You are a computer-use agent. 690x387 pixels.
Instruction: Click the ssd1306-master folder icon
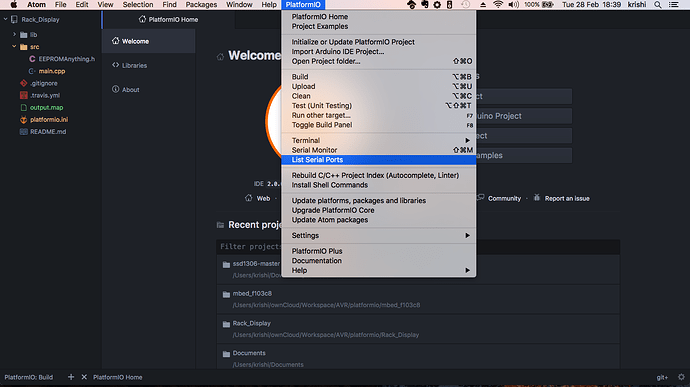[226, 265]
